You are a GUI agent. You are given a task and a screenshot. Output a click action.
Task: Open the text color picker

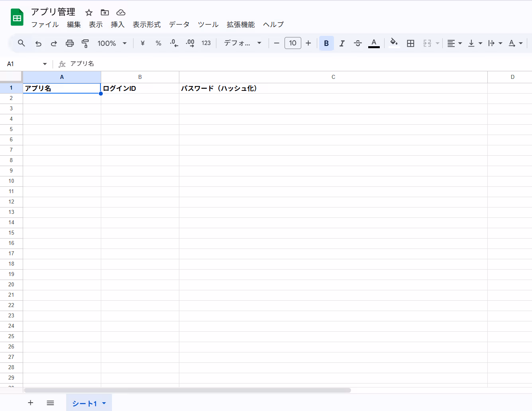click(374, 43)
